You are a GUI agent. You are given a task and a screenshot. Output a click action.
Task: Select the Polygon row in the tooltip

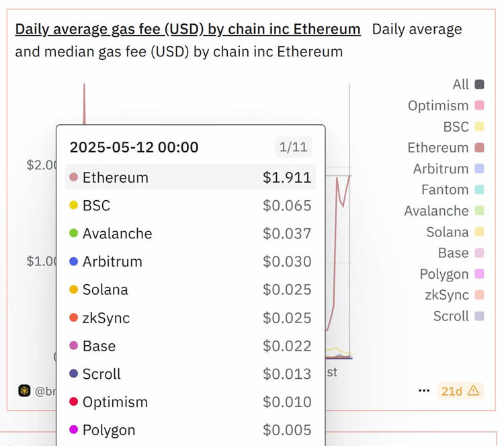point(190,430)
